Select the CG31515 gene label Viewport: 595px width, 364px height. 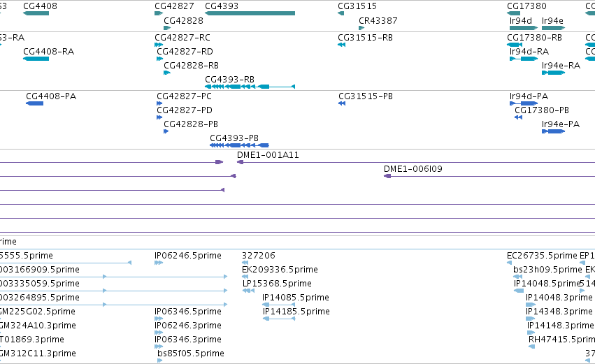tap(357, 6)
